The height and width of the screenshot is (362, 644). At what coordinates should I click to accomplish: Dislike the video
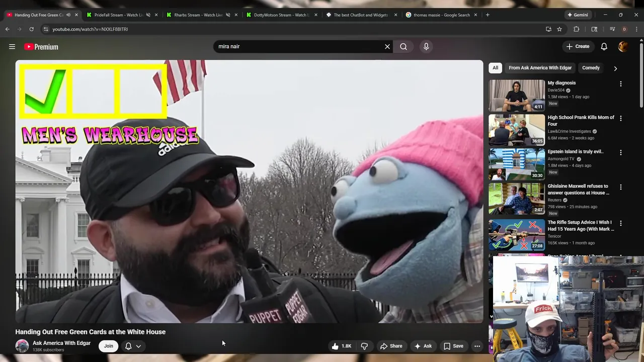[x=364, y=346]
